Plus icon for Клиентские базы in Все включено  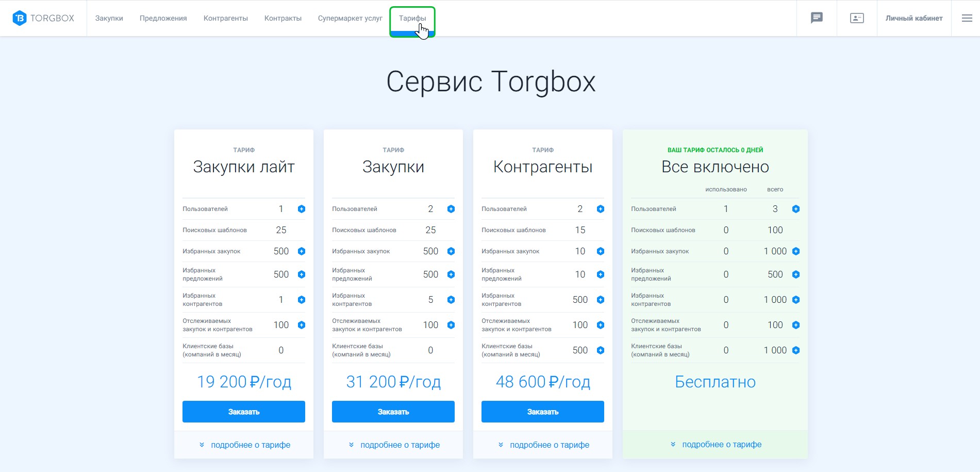(x=796, y=350)
